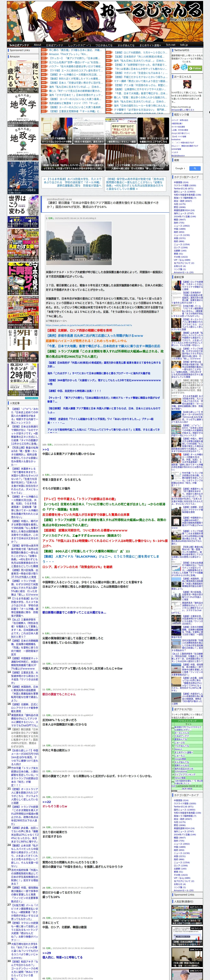Open 我無ちゃんねる in the access ranking table
Viewport: 210px width, 980px height.
[x=182, y=765]
